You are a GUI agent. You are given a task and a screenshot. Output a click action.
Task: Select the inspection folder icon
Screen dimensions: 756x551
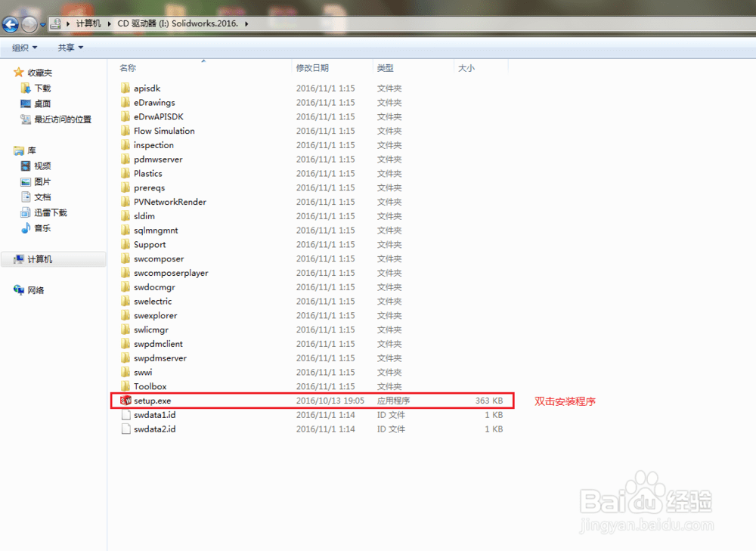tap(125, 144)
